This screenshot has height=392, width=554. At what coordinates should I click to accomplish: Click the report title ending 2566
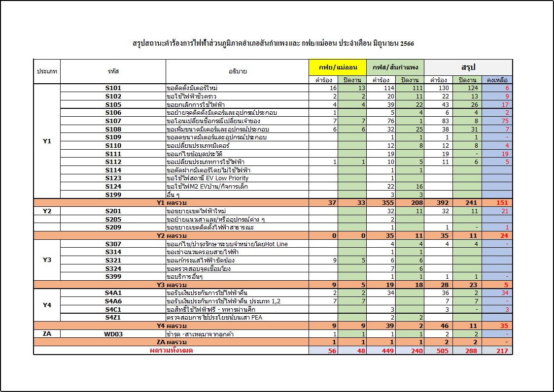[273, 43]
